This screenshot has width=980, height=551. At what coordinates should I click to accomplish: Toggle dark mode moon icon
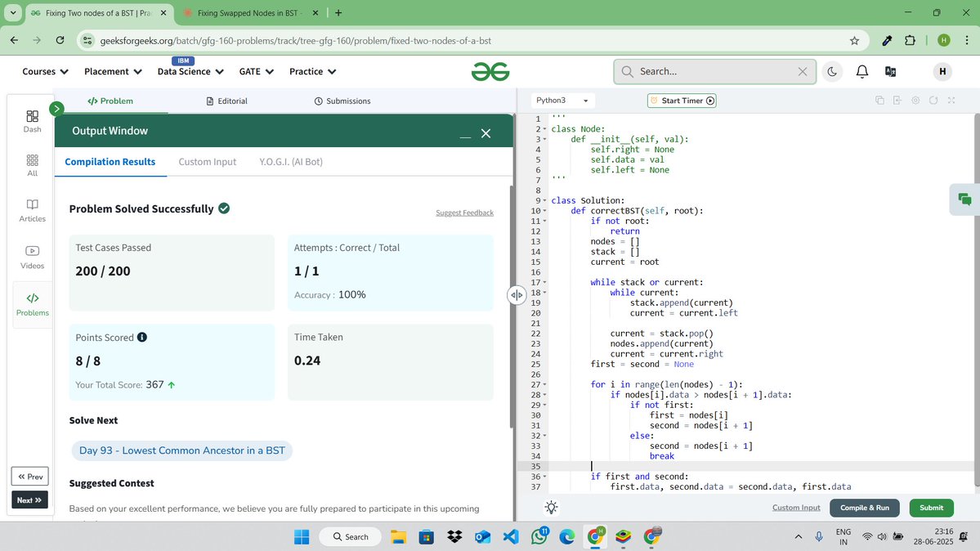pyautogui.click(x=832, y=71)
